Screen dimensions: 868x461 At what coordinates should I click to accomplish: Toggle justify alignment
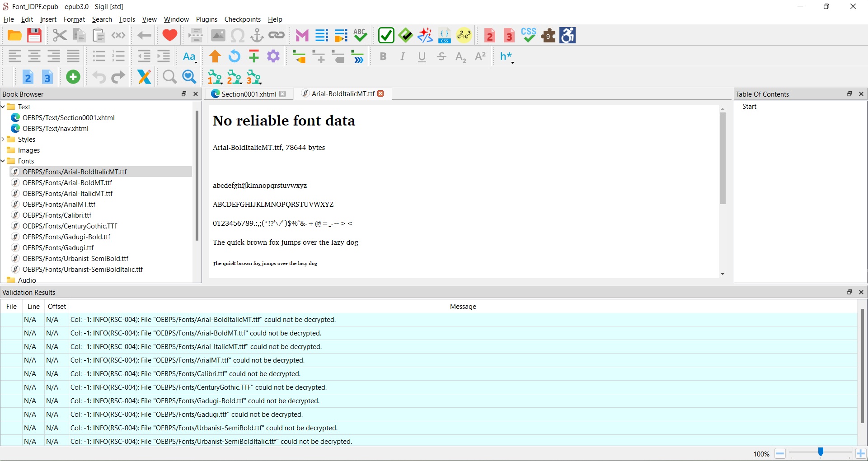pos(73,56)
